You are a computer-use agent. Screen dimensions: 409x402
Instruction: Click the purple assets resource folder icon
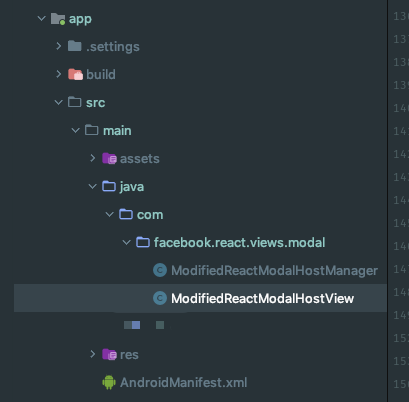pos(109,158)
